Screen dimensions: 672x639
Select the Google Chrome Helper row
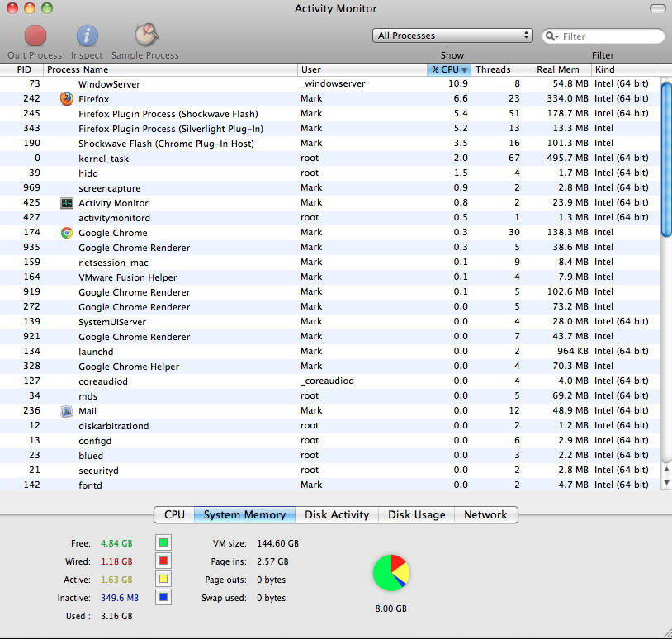click(330, 367)
